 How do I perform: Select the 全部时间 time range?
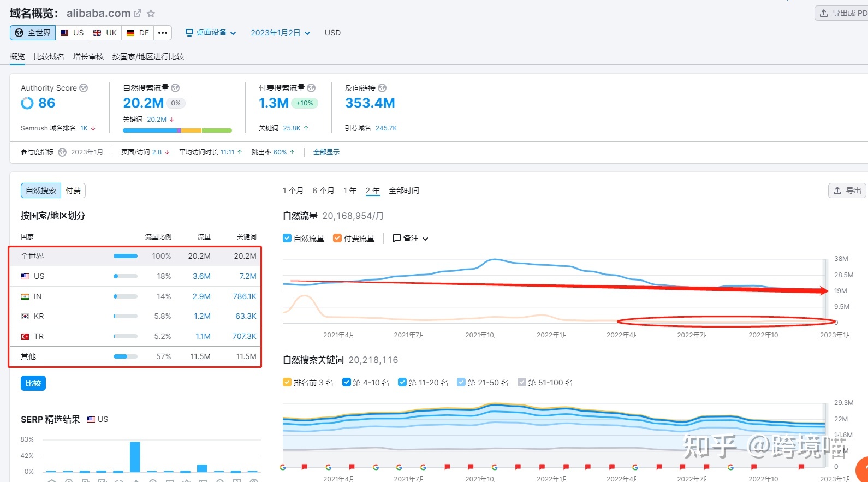pos(404,191)
